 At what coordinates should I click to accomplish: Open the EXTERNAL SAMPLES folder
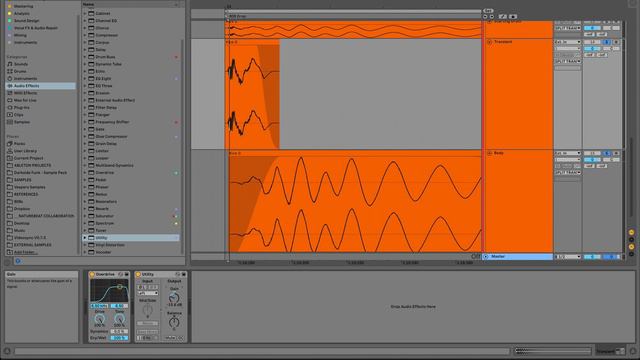click(33, 245)
